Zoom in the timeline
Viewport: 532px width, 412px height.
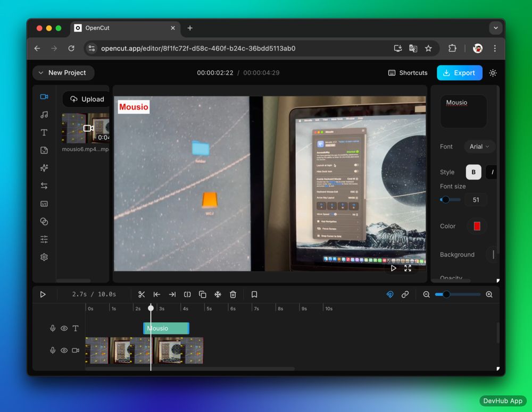pyautogui.click(x=489, y=295)
